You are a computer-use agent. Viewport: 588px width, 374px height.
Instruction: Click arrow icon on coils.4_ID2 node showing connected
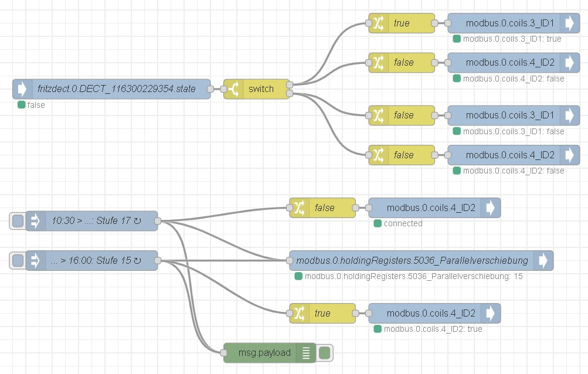pos(491,208)
